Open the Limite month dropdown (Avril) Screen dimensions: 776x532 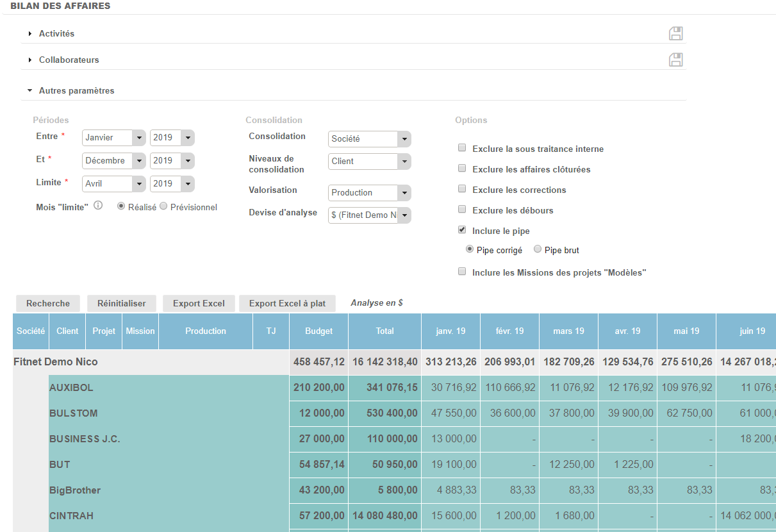[x=113, y=184]
